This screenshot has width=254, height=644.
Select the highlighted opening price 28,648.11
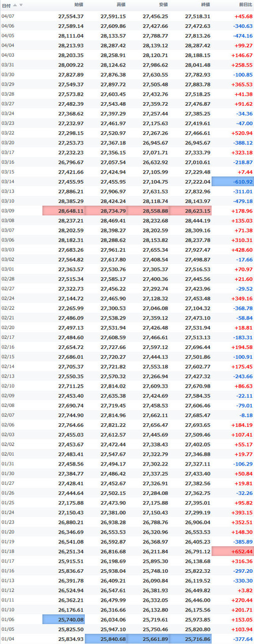(63, 210)
